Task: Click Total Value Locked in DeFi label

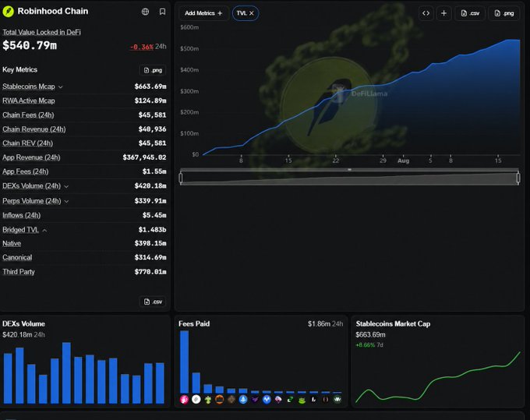Action: tap(41, 32)
